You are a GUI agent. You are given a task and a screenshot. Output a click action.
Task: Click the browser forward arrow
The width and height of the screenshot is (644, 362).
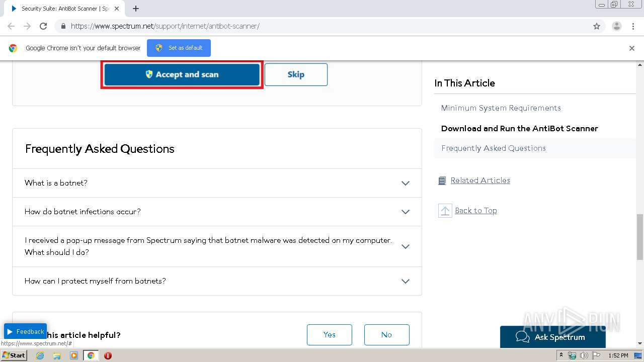[x=27, y=26]
